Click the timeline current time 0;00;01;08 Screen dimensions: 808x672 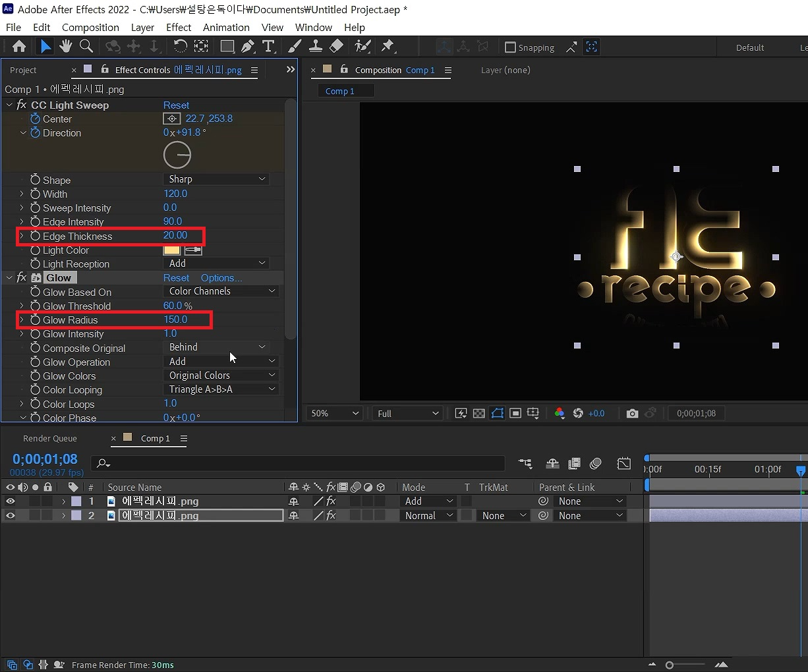coord(45,459)
